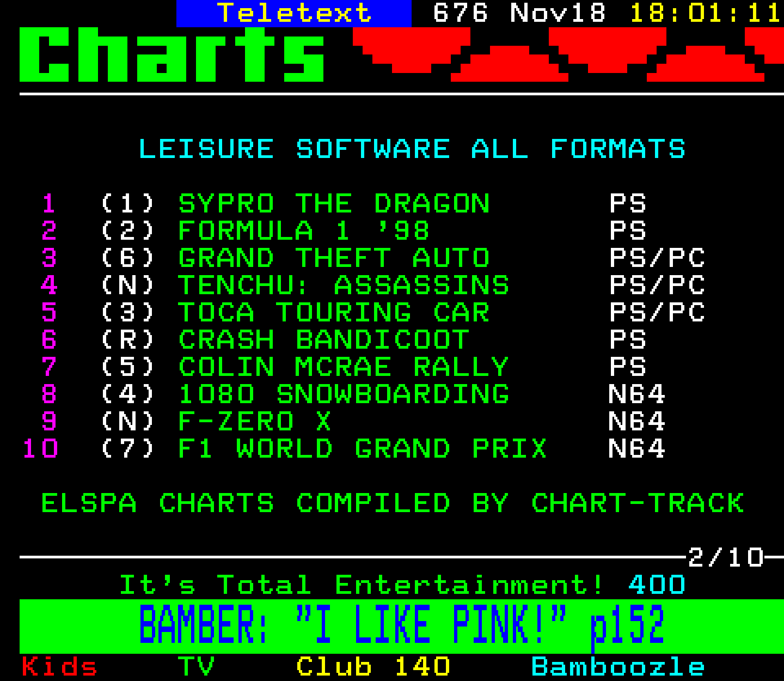This screenshot has height=681, width=784.
Task: Select TOCA TOURING CAR chart entry
Action: tap(334, 313)
